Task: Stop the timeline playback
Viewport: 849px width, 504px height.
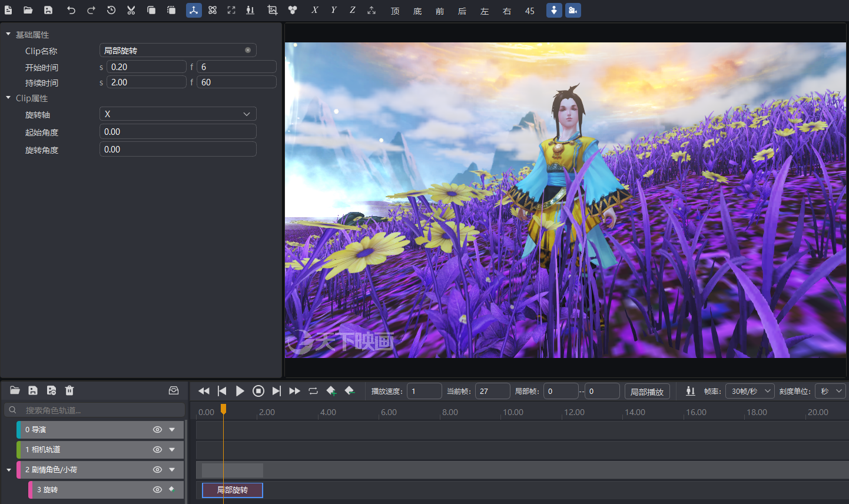Action: pos(258,391)
